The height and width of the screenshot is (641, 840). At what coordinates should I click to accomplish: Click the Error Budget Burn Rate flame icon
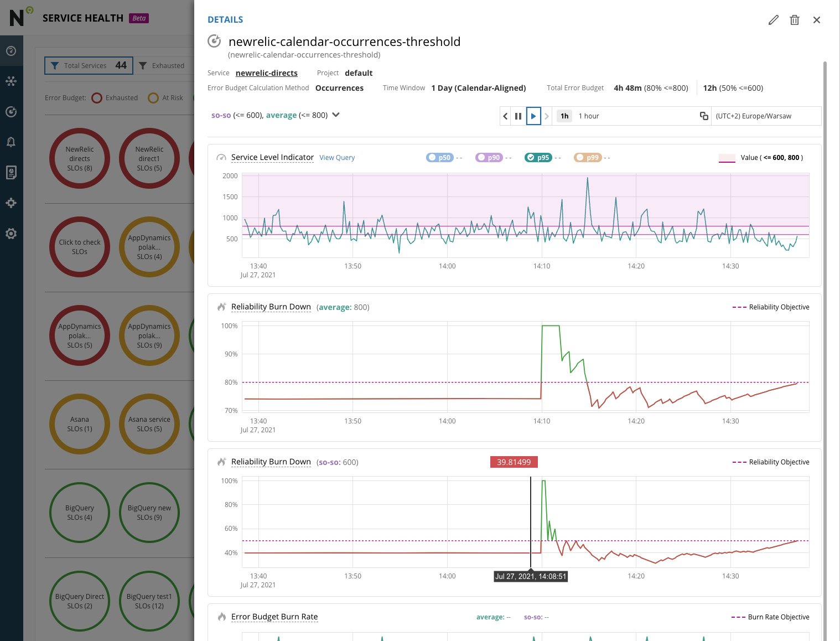(222, 617)
